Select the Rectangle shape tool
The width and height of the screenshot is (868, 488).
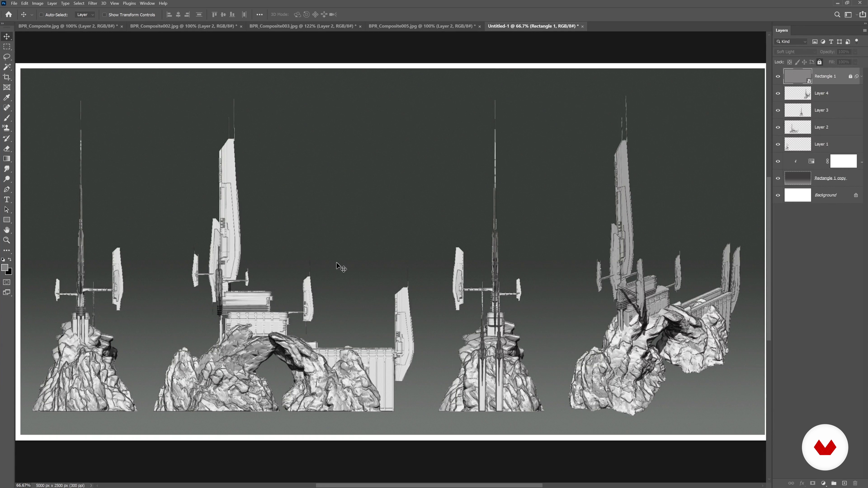(7, 220)
